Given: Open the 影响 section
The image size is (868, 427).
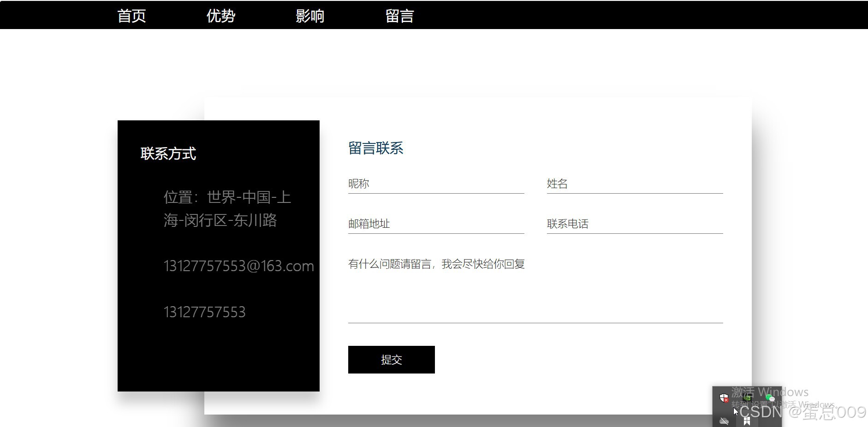Looking at the screenshot, I should [310, 15].
